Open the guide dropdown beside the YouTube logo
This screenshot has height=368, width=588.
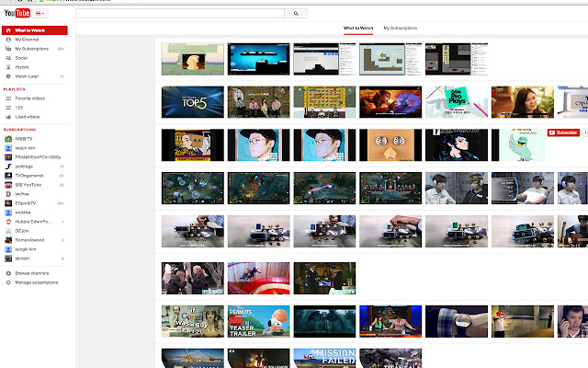[40, 14]
